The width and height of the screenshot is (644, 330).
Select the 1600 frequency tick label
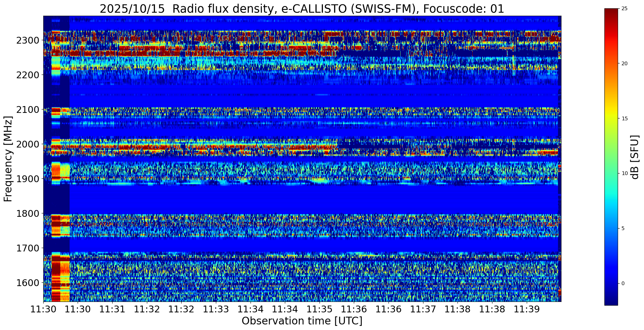tap(27, 283)
